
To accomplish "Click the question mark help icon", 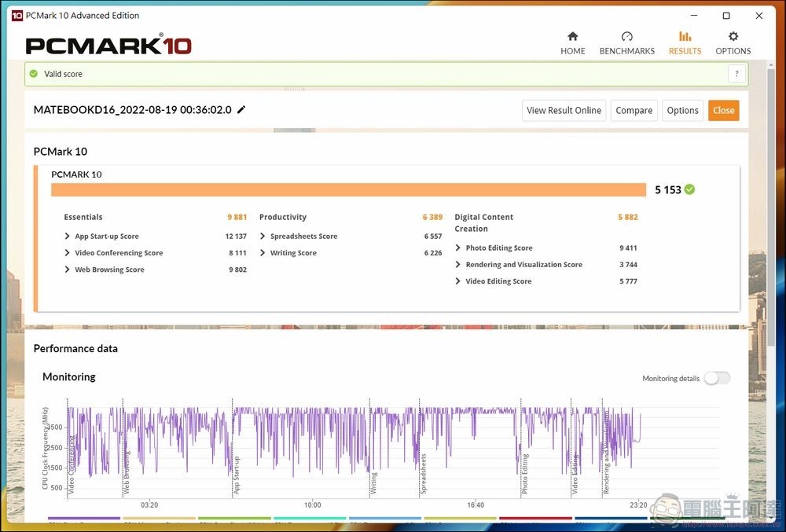I will 736,74.
